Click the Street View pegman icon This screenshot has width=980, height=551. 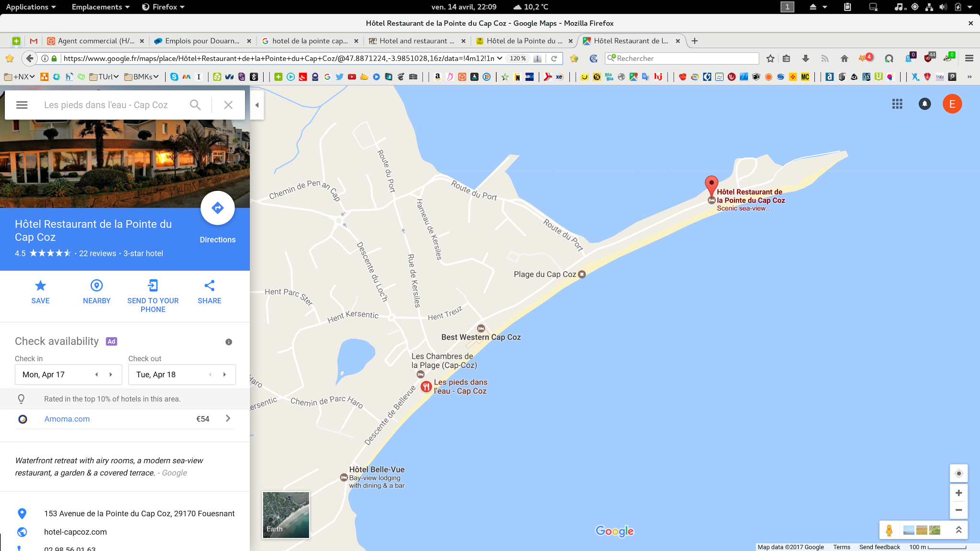tap(889, 530)
